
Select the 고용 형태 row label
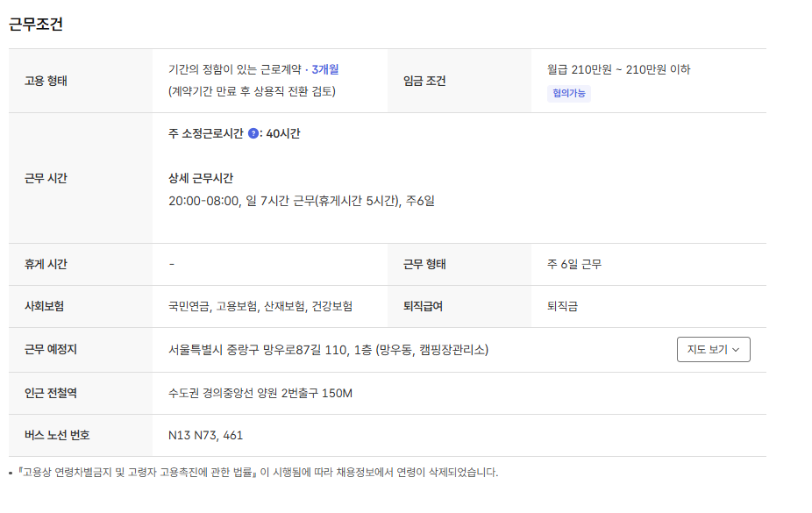click(x=46, y=82)
